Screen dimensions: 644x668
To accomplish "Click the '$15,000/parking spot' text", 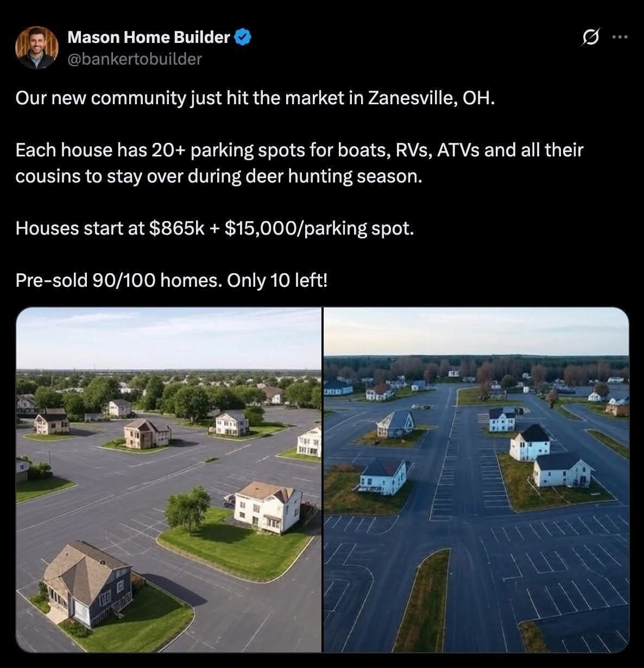I will 319,229.
